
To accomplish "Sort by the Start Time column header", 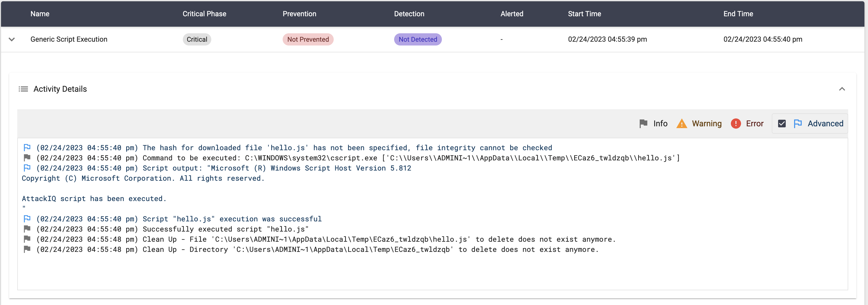I will pyautogui.click(x=584, y=14).
